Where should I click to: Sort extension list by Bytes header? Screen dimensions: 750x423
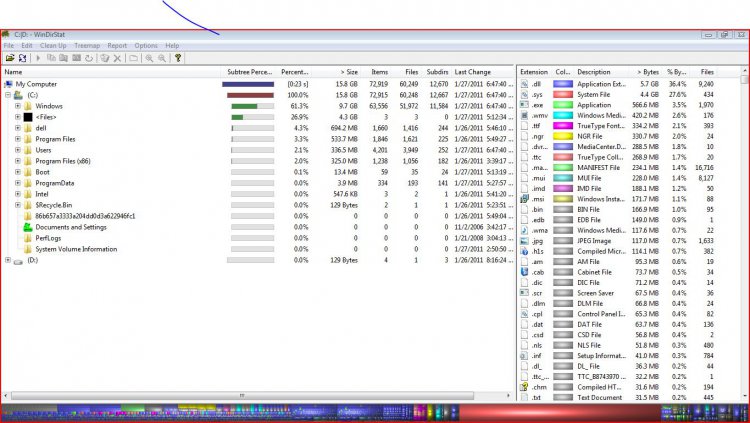point(647,72)
